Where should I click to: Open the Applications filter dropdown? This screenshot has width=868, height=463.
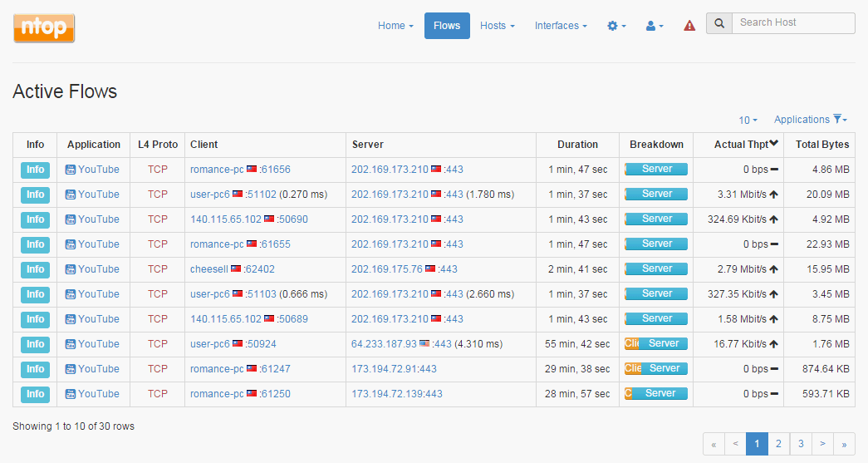click(811, 119)
